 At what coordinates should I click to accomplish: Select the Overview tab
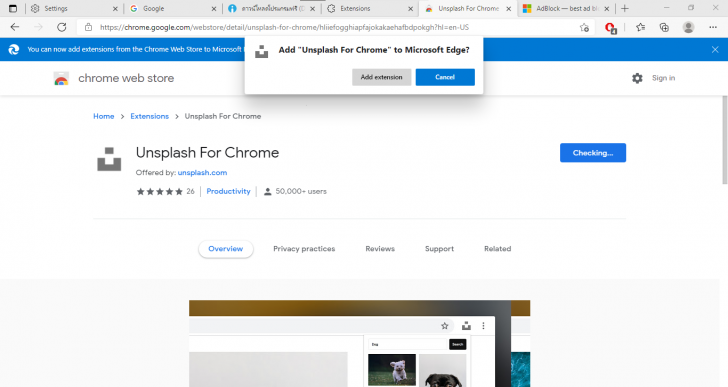226,249
